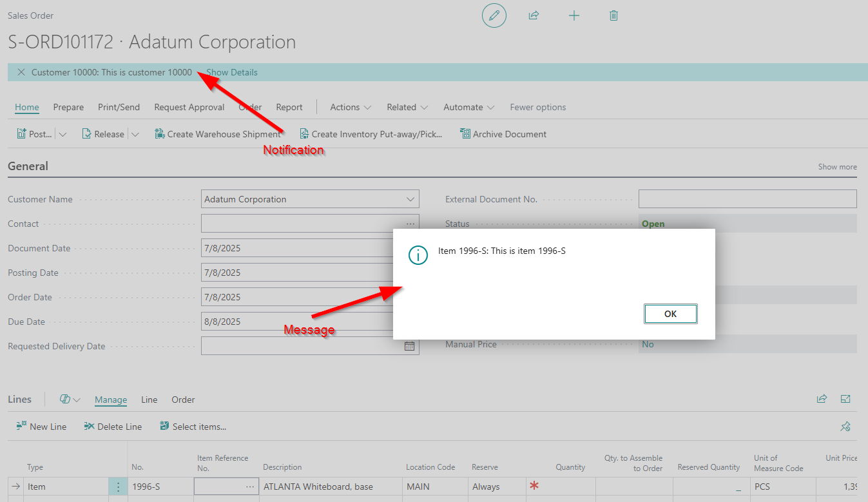Click the share icon in header
The height and width of the screenshot is (502, 868).
[x=534, y=15]
